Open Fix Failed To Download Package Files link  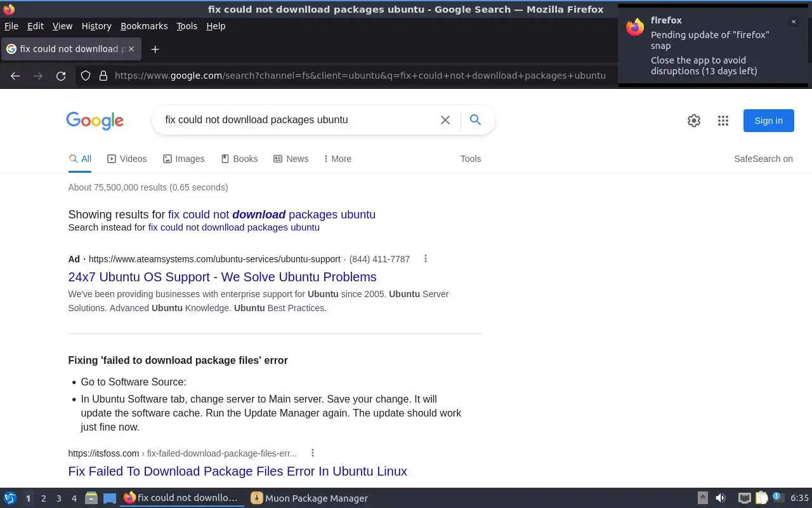(237, 471)
